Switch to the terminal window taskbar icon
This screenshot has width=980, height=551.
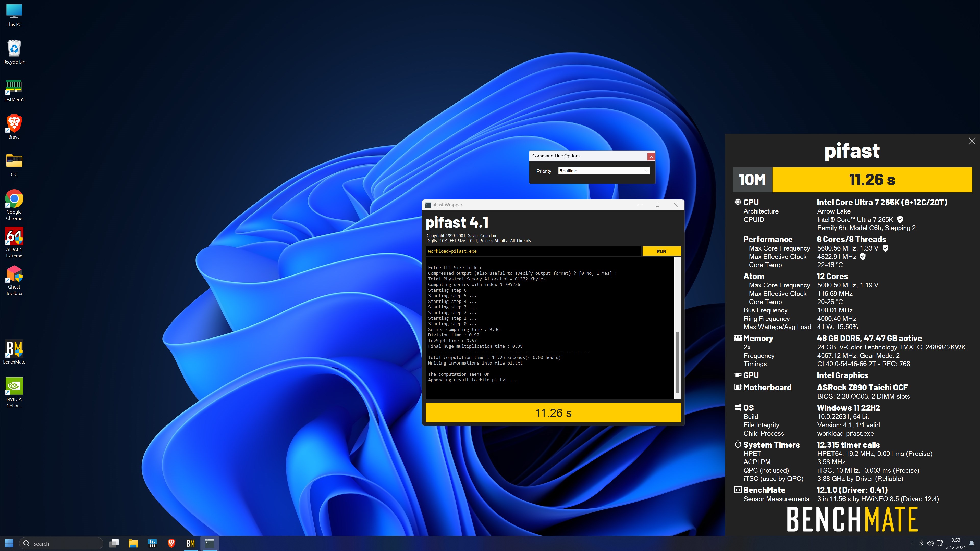pyautogui.click(x=210, y=543)
